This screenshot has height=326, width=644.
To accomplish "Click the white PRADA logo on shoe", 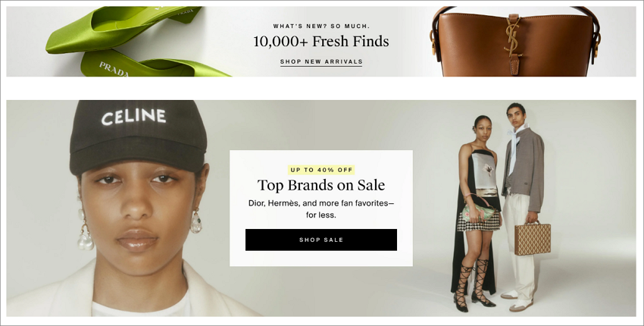I will pyautogui.click(x=114, y=69).
